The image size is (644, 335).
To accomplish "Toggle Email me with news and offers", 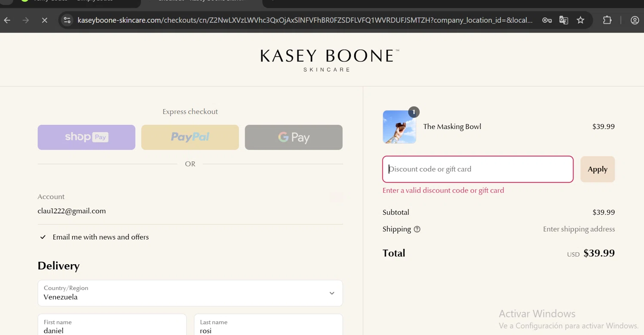I will 43,237.
